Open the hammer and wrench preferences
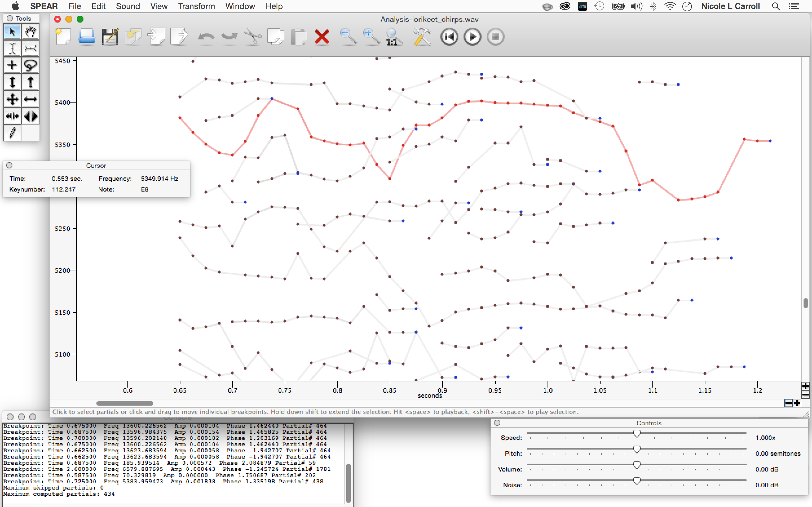The image size is (812, 507). [x=422, y=37]
